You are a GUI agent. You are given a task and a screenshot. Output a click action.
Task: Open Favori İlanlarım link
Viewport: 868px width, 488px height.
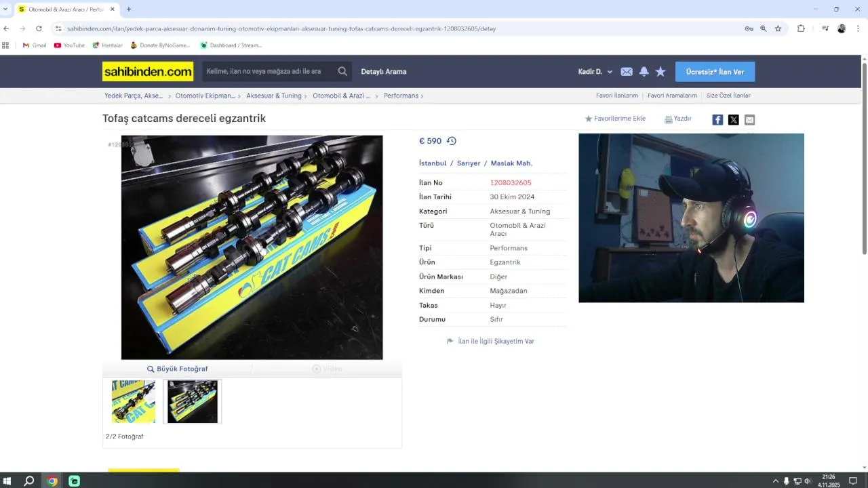tap(617, 96)
